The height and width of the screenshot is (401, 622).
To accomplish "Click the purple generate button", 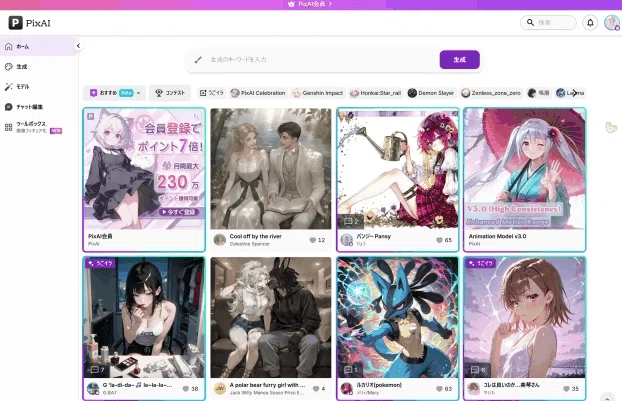I will [x=459, y=59].
